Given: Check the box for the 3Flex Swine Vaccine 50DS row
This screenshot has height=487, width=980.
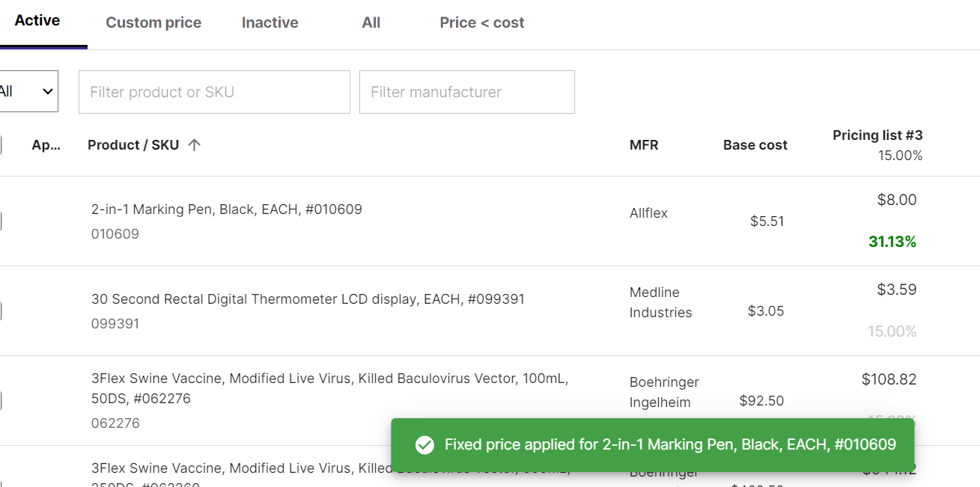Looking at the screenshot, I should [x=2, y=401].
